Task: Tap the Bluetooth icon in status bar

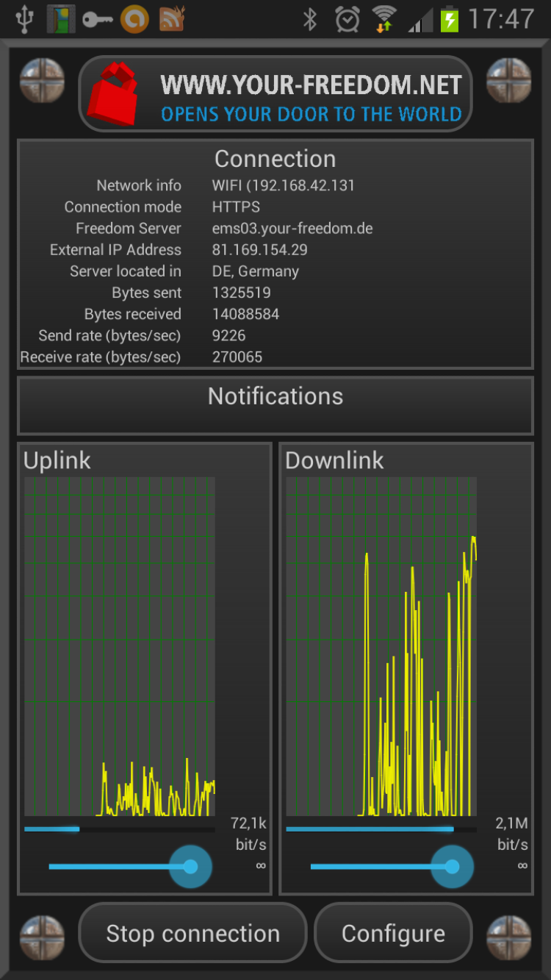Action: pos(310,20)
